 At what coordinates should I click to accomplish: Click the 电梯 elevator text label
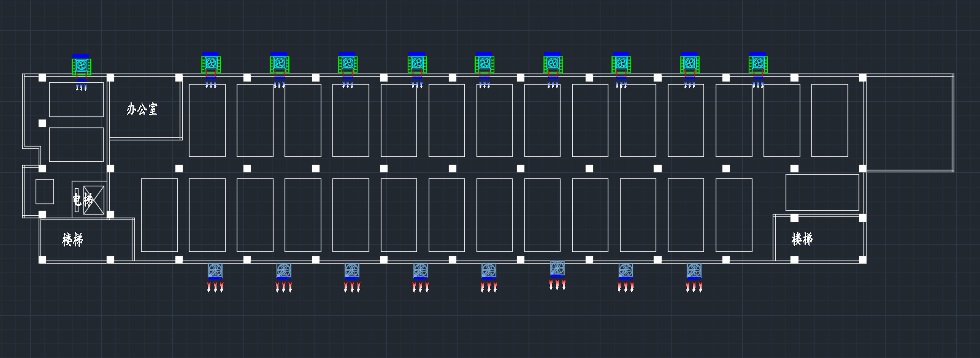point(82,199)
